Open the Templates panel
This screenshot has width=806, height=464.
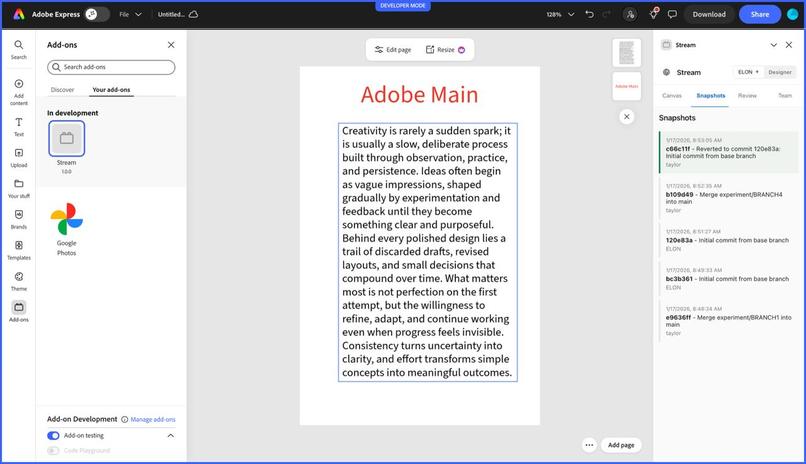19,250
